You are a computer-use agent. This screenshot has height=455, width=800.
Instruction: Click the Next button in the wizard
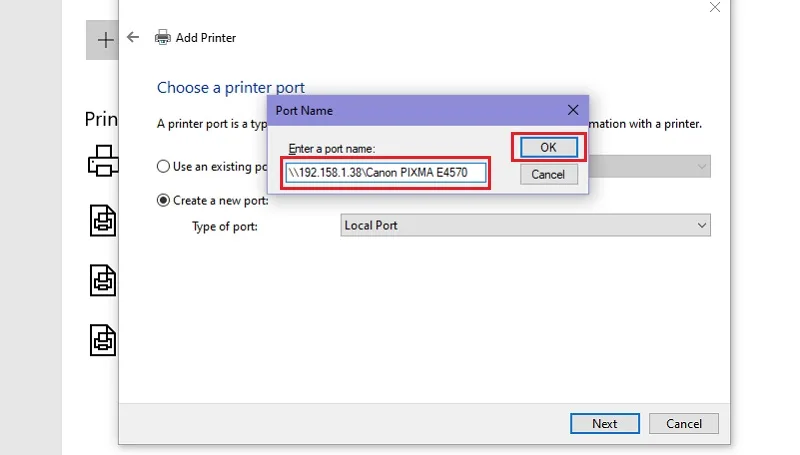(x=605, y=423)
